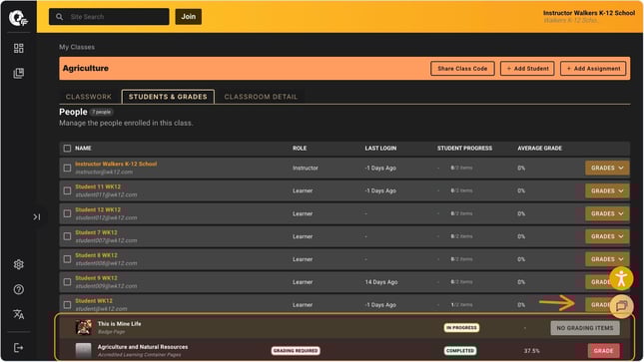Select the Students & Grades tab
Screen dimensions: 644x362
click(x=168, y=97)
